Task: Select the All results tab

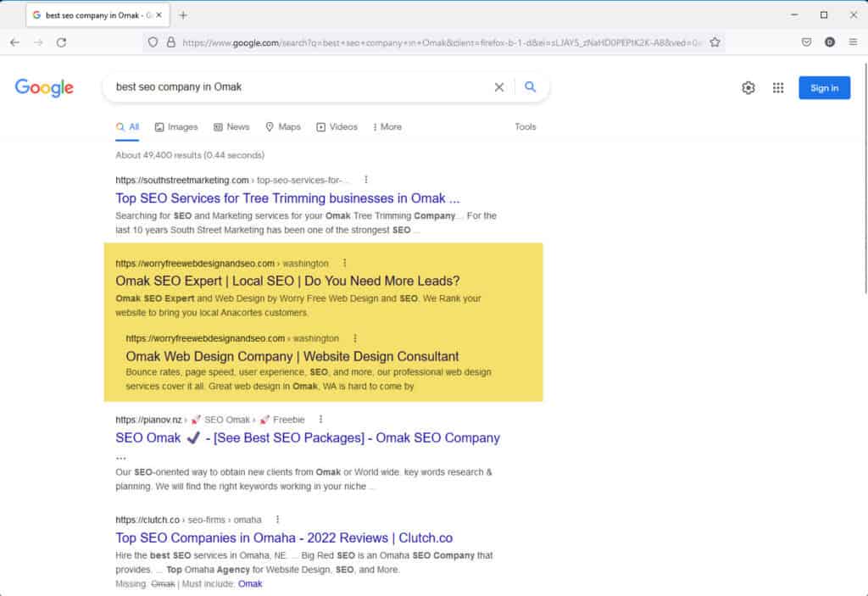Action: coord(128,127)
